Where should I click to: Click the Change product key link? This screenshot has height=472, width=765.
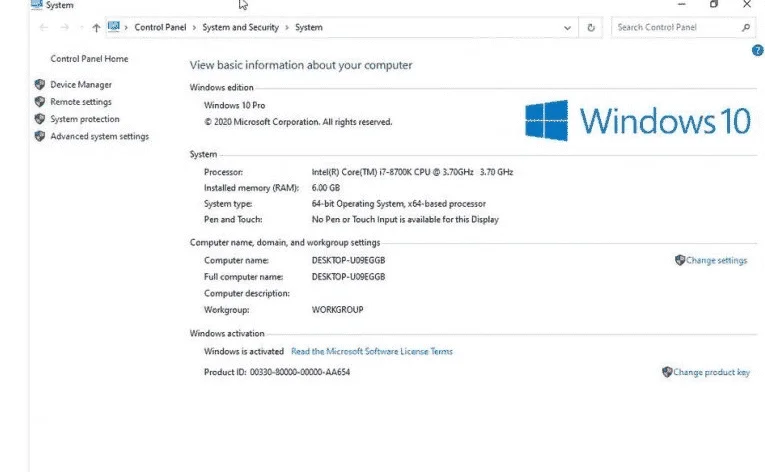pyautogui.click(x=711, y=372)
